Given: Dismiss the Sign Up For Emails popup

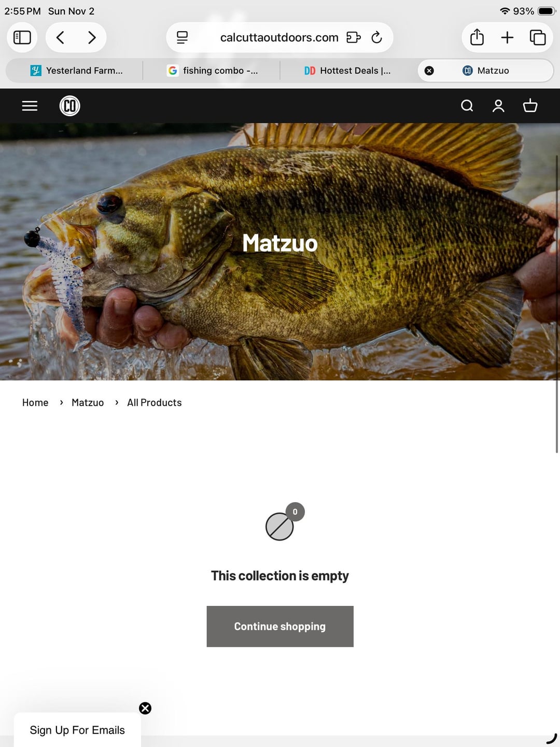Looking at the screenshot, I should pos(145,708).
